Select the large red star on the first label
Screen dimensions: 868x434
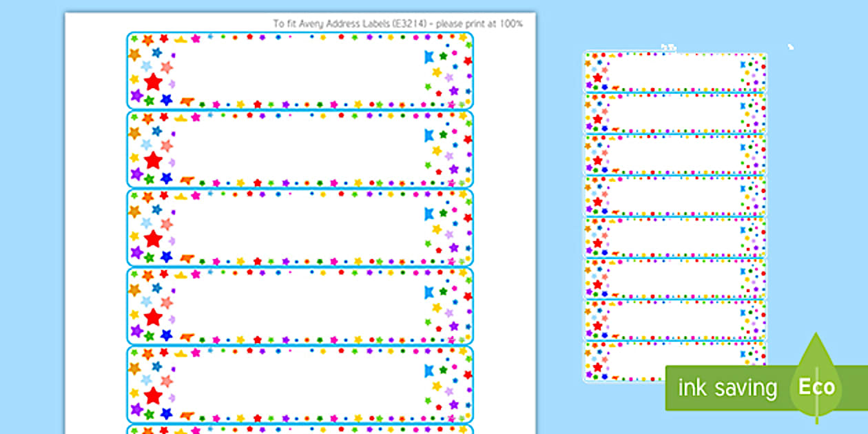click(x=152, y=81)
